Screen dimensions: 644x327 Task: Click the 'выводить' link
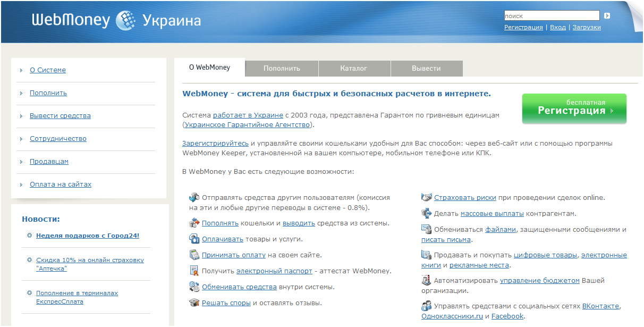click(299, 223)
